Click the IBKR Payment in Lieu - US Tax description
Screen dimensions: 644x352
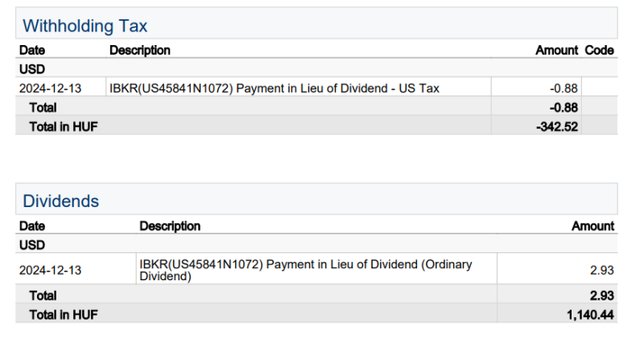point(275,89)
